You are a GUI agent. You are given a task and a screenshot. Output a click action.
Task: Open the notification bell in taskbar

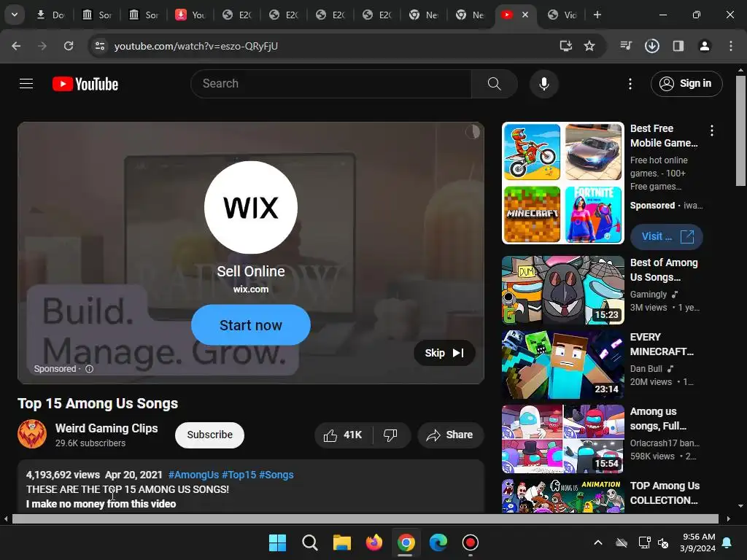coord(727,542)
